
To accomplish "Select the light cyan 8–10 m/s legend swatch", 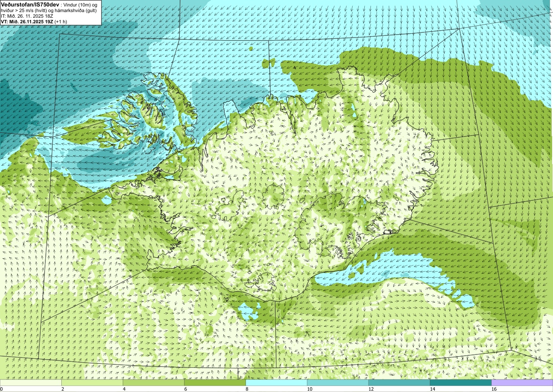I will coord(276,383).
